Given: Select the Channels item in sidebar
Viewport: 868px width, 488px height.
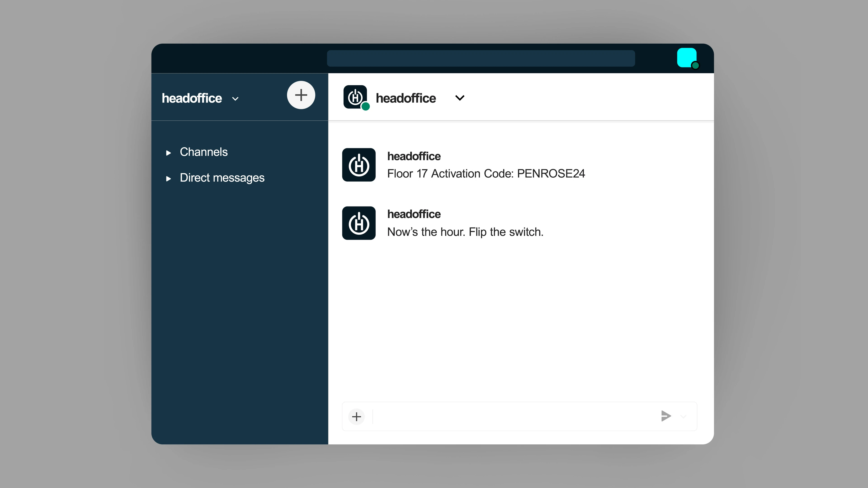Looking at the screenshot, I should (203, 152).
